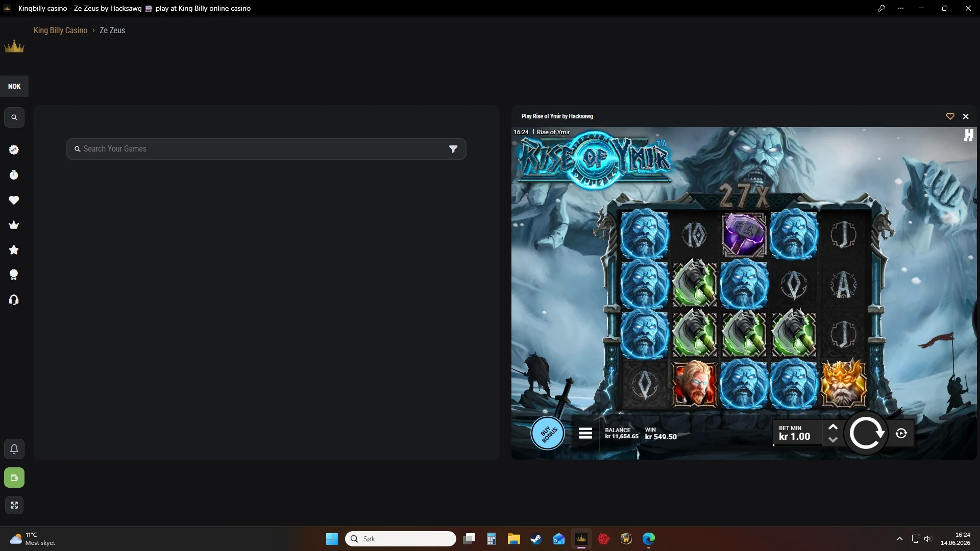Go to King Billy Casino breadcrumb
Viewport: 980px width, 551px height.
pyautogui.click(x=60, y=30)
